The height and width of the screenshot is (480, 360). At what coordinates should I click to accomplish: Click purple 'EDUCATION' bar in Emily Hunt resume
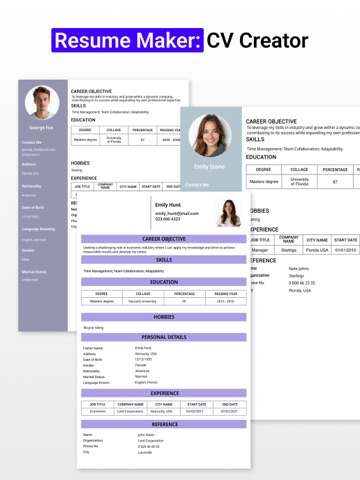pyautogui.click(x=164, y=282)
